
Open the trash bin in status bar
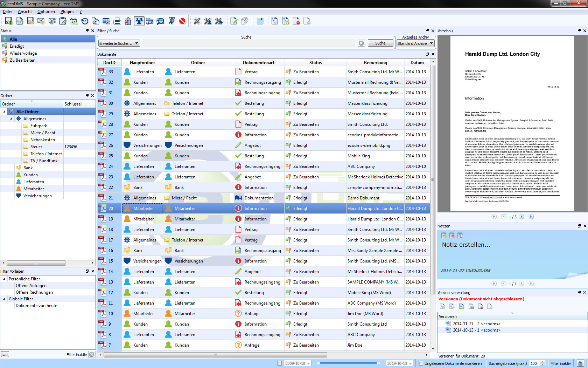coord(580,363)
